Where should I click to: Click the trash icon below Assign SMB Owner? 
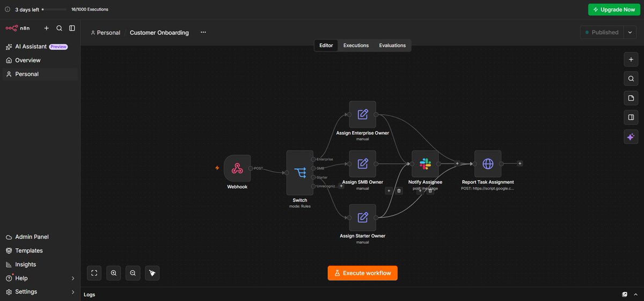pyautogui.click(x=399, y=191)
